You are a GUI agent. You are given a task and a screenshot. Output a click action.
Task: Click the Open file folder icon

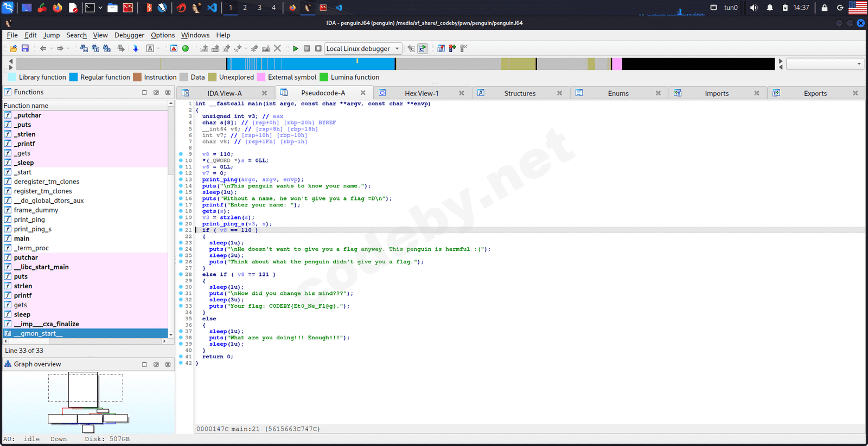point(14,49)
